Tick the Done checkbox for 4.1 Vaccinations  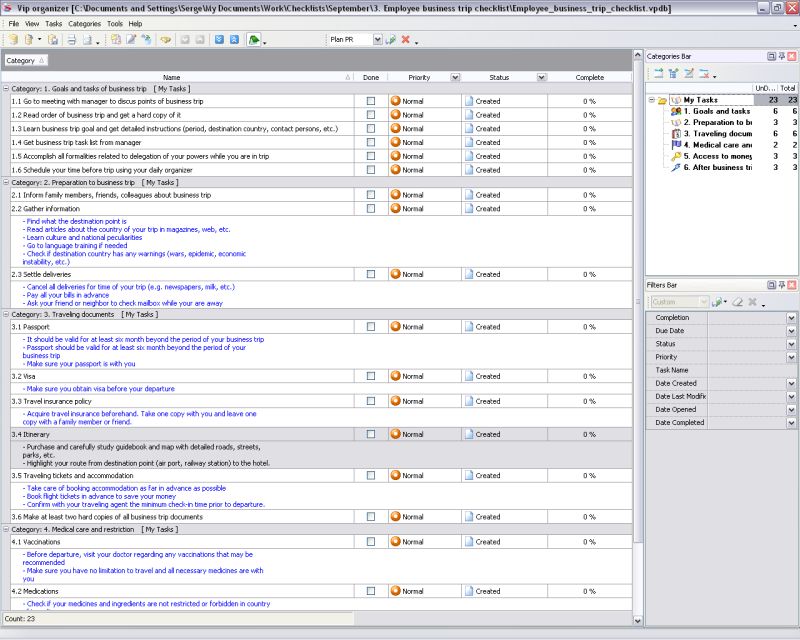(371, 542)
